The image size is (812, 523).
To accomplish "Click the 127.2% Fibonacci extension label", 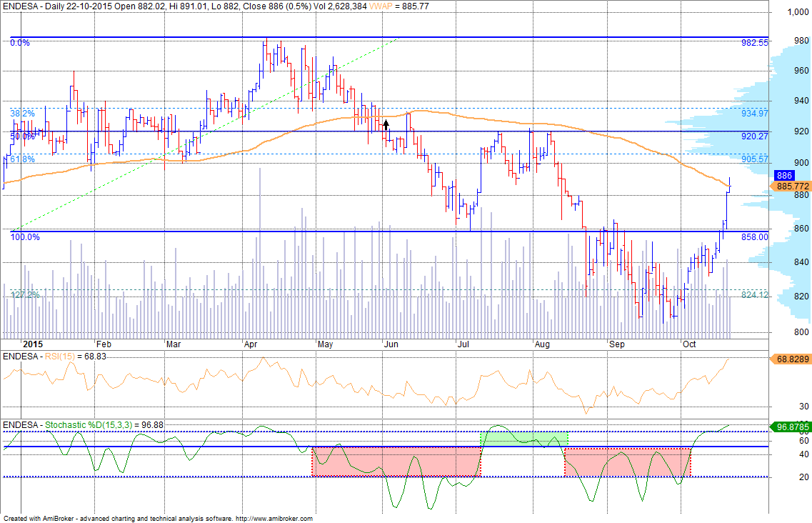I will 24,294.
